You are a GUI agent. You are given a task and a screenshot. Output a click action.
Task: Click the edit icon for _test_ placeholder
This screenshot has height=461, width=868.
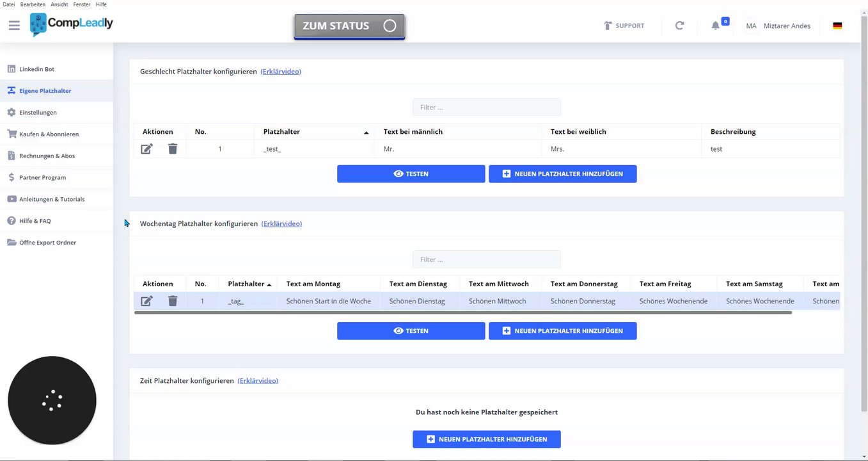[147, 149]
